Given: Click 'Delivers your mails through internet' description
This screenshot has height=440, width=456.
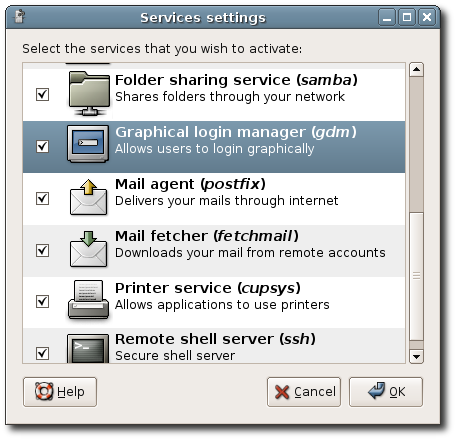Looking at the screenshot, I should pos(226,201).
